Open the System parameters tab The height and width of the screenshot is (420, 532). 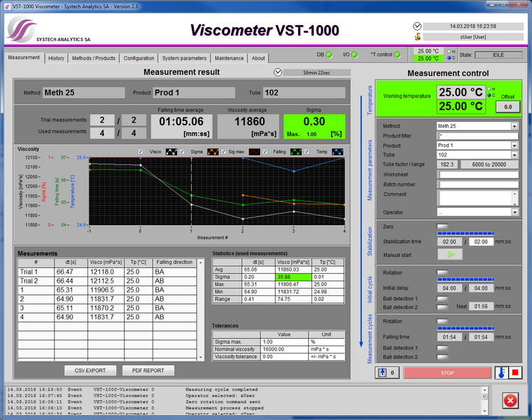[184, 58]
